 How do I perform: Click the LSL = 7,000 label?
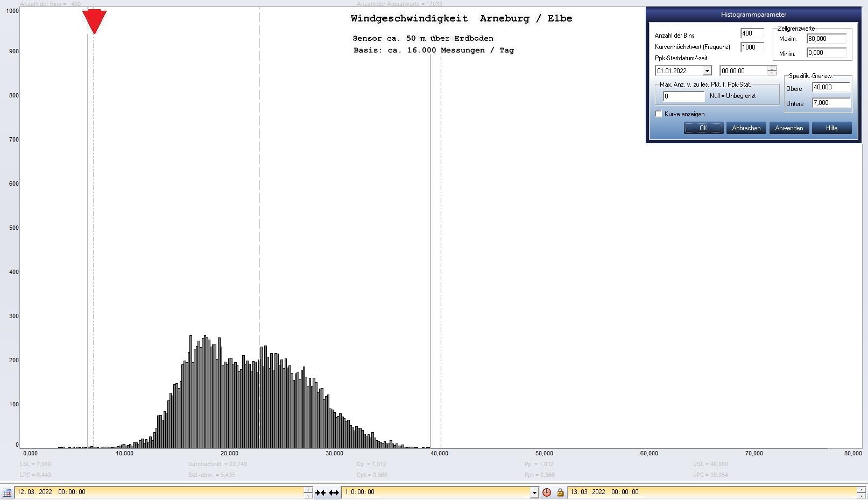(36, 464)
